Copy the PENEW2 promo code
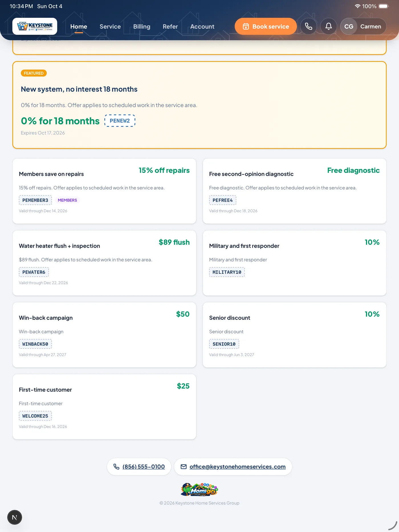The image size is (399, 532). point(120,121)
